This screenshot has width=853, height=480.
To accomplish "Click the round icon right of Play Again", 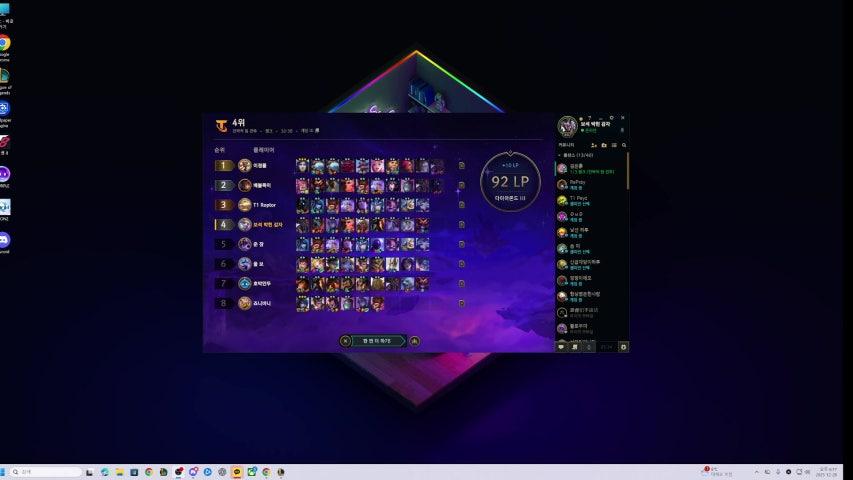I will click(x=415, y=341).
